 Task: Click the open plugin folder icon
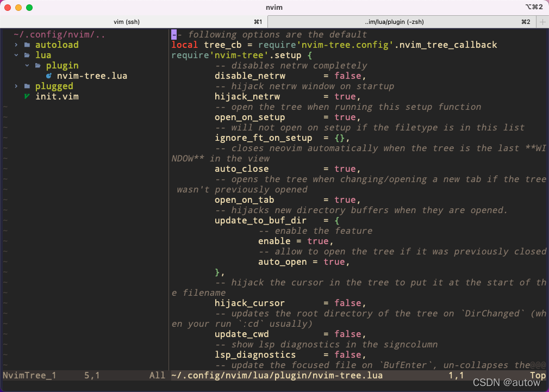[38, 65]
